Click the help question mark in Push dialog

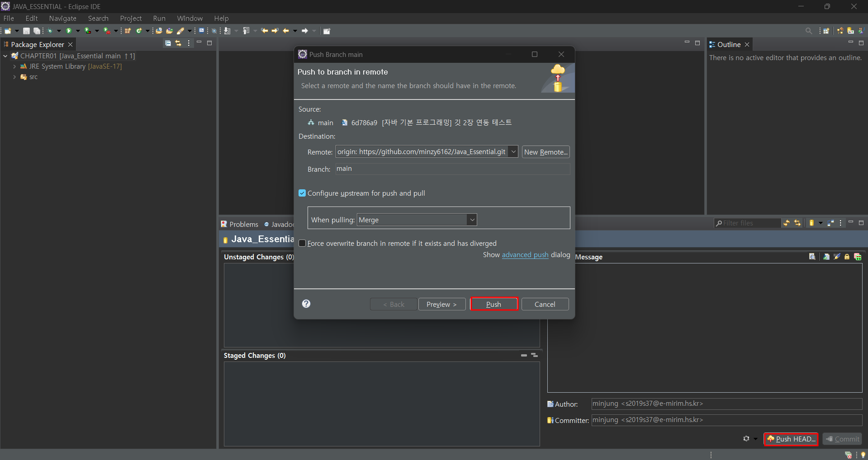[x=306, y=304]
